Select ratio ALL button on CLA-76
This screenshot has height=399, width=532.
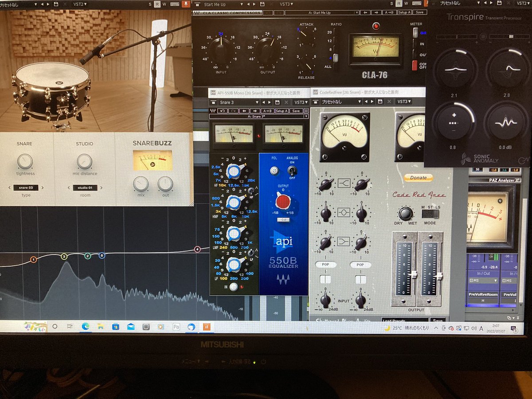click(329, 66)
